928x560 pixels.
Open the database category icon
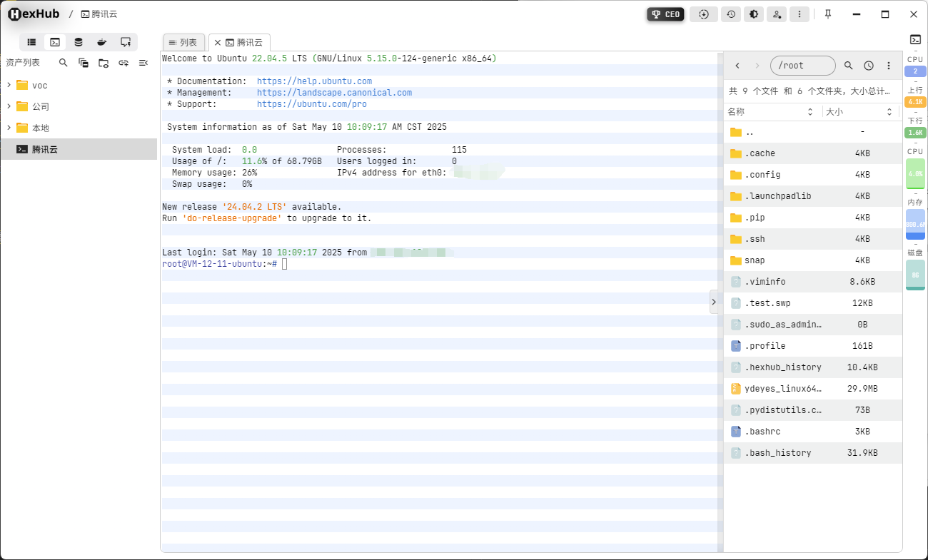coord(79,42)
